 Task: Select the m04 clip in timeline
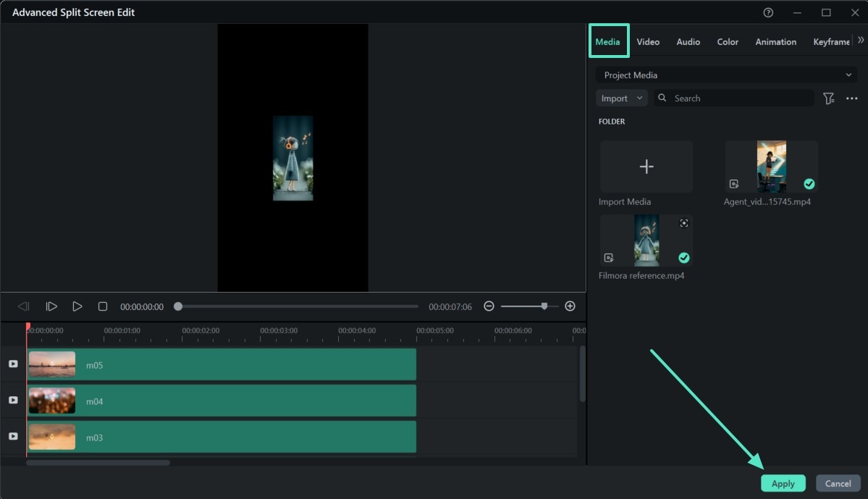click(222, 401)
